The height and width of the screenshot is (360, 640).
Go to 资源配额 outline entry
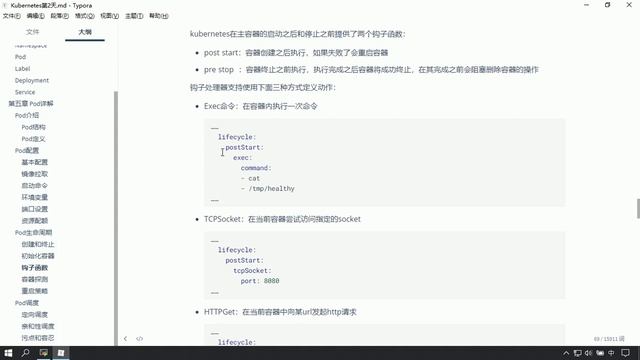point(35,221)
